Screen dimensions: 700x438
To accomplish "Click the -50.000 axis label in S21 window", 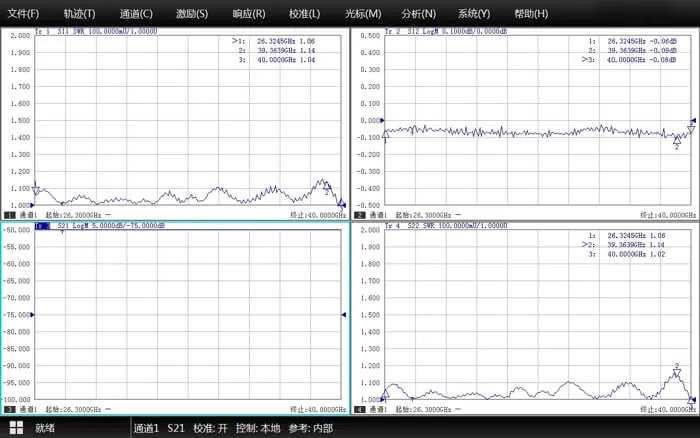I will point(17,230).
